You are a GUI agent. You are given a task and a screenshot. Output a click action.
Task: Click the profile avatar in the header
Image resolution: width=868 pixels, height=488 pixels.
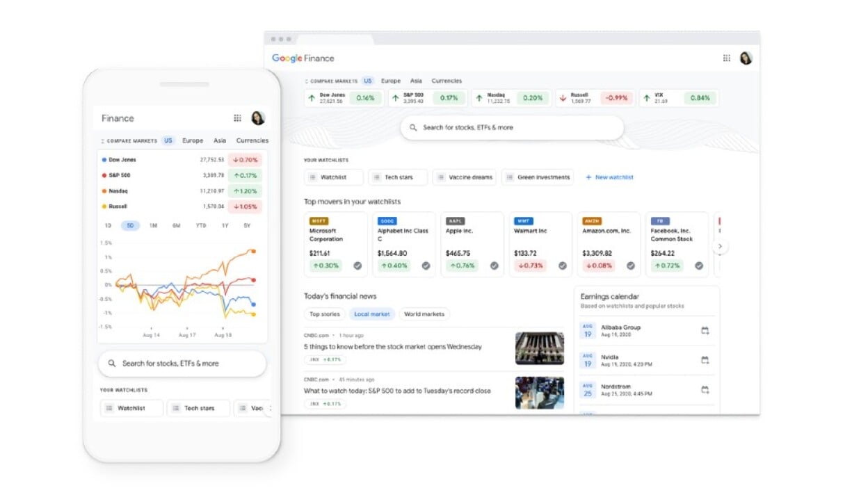point(746,58)
